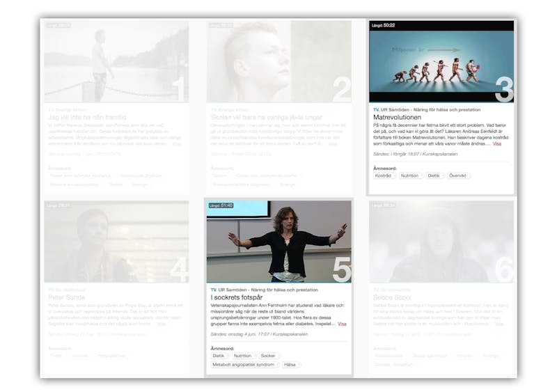Click the Sebbe Staxx title
The height and width of the screenshot is (392, 557).
[392, 297]
